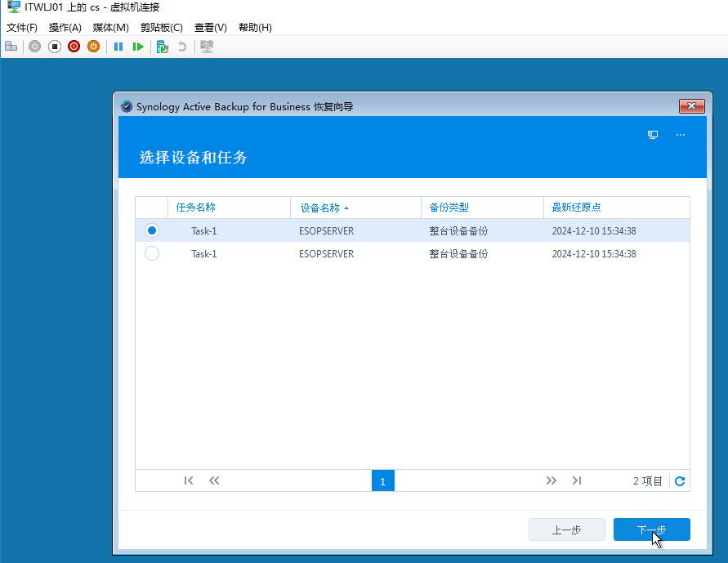Click the Ctrl+Alt+Del toolbar icon
The width and height of the screenshot is (728, 563).
pos(11,47)
